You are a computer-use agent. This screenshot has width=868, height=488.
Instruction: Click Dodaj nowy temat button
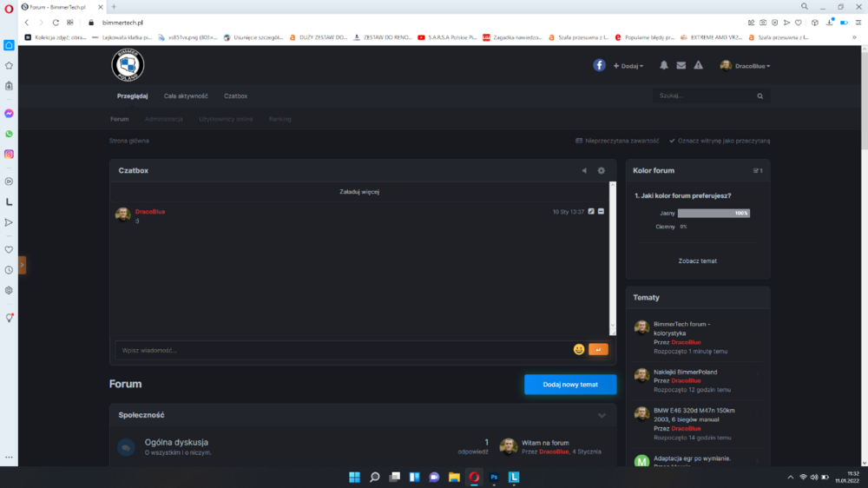(570, 385)
